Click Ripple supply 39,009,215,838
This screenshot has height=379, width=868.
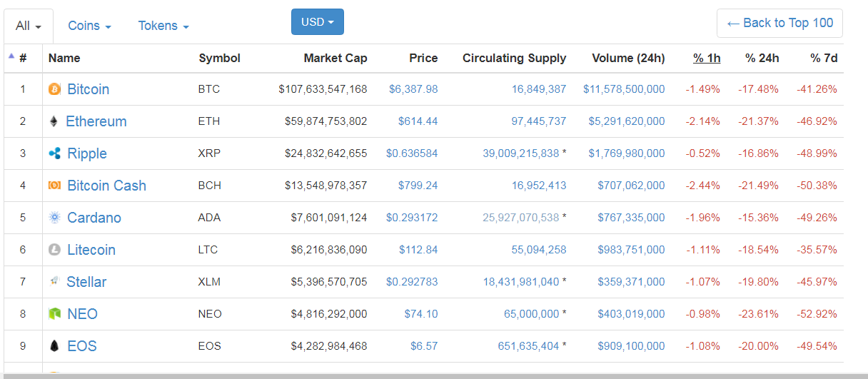coord(521,153)
